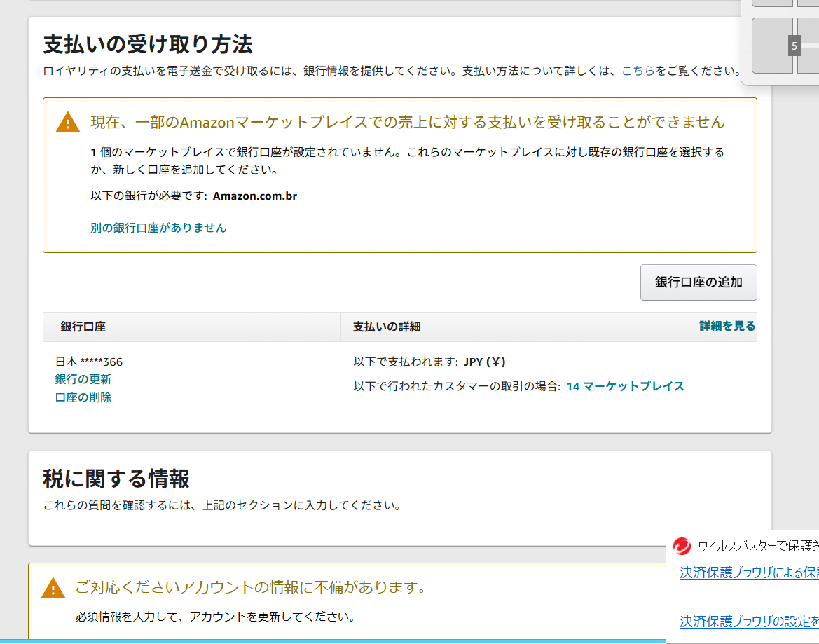Click 銀行の更新 under 日本 account
Image resolution: width=819 pixels, height=644 pixels.
click(x=83, y=379)
